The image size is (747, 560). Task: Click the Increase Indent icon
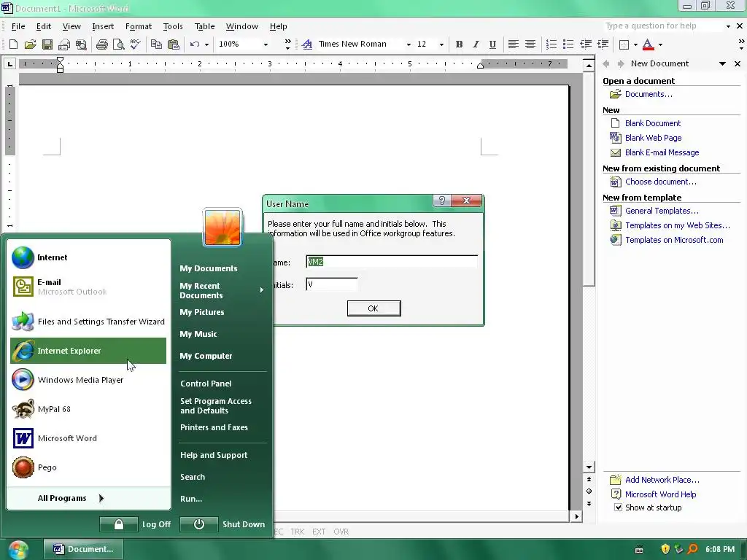(603, 44)
